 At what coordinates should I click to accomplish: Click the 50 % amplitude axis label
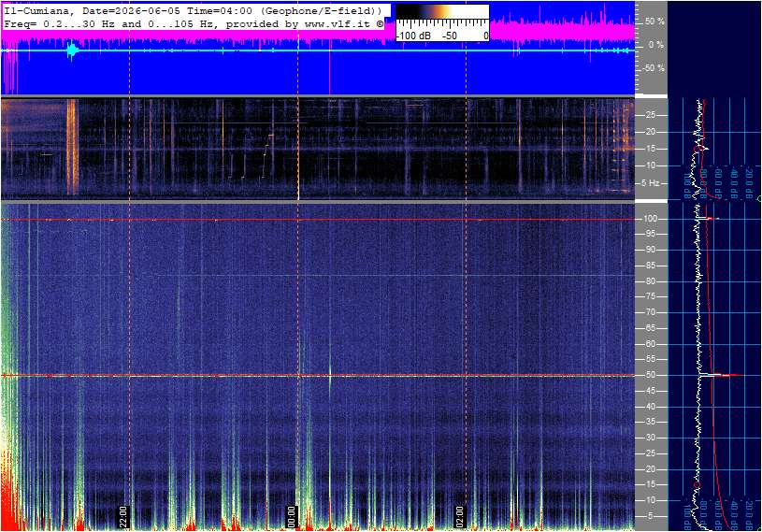(654, 22)
